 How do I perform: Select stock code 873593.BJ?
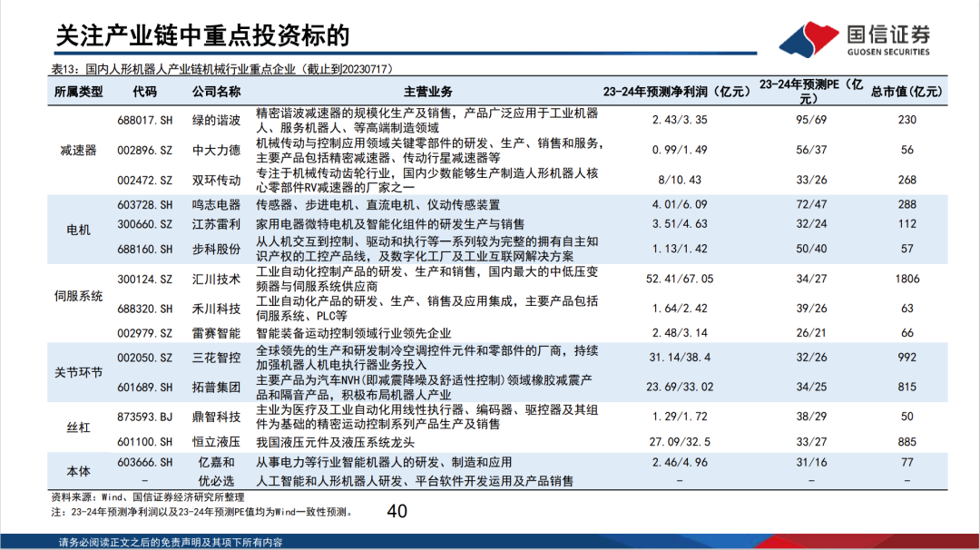pos(145,417)
